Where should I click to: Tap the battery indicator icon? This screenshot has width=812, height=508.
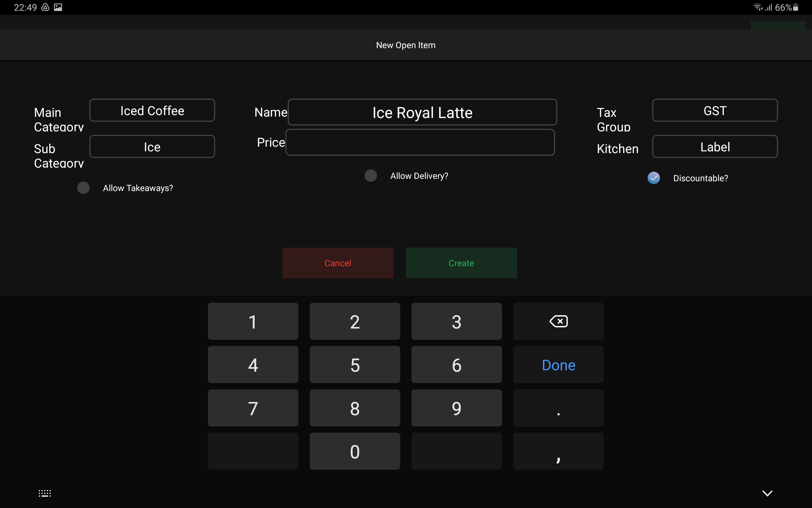795,7
